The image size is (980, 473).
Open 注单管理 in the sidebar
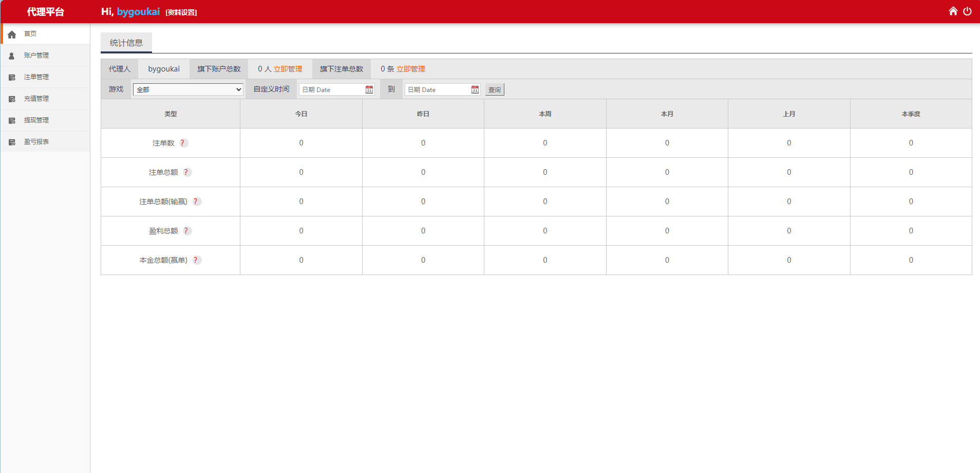(36, 77)
